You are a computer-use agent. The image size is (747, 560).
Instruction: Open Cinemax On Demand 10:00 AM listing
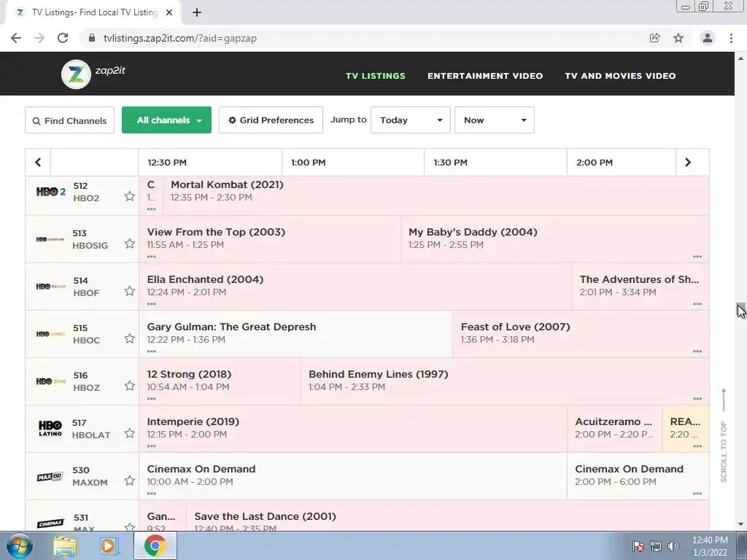coord(353,475)
